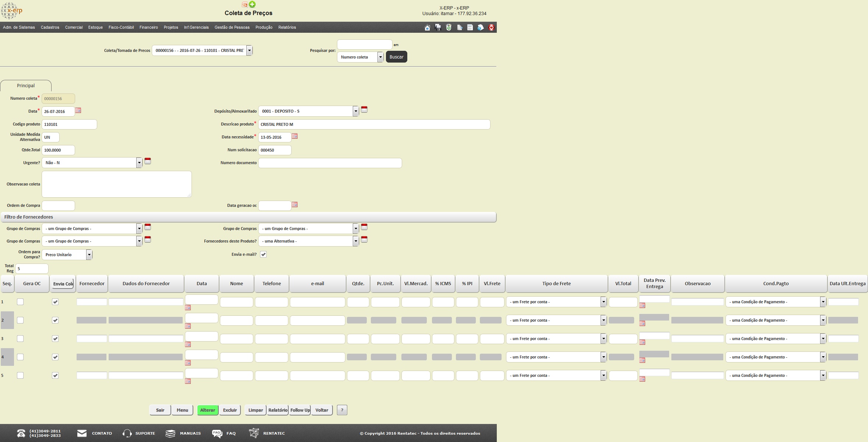868x442 pixels.
Task: Open the Depósito/Almoxarifado dropdown
Action: point(308,111)
